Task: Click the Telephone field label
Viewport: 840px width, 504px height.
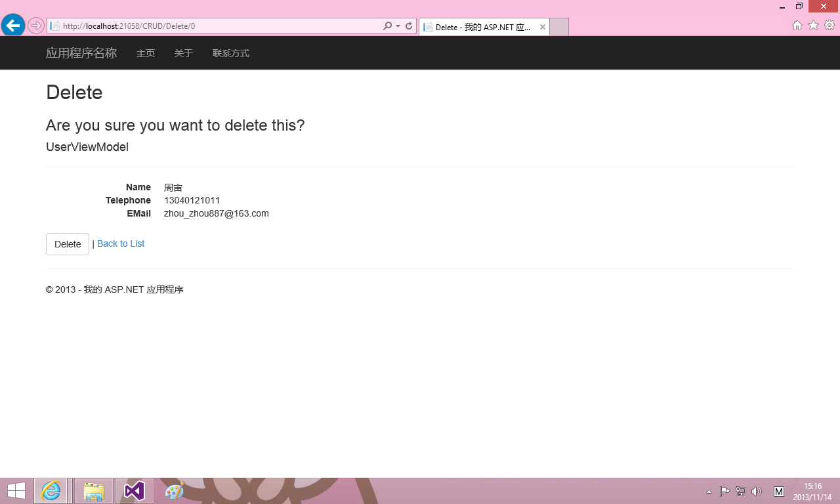Action: click(x=128, y=200)
